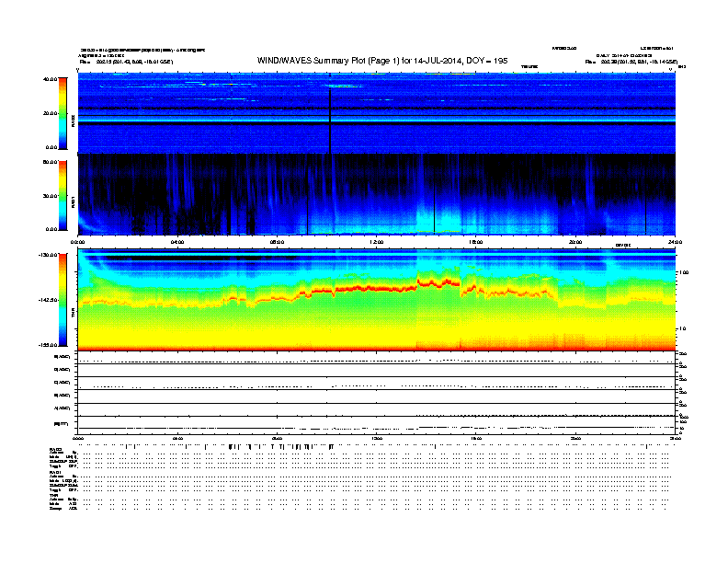Image resolution: width=728 pixels, height=563 pixels.
Task: Click the 24:00 tick label under RAD1 panel
Action: point(675,242)
